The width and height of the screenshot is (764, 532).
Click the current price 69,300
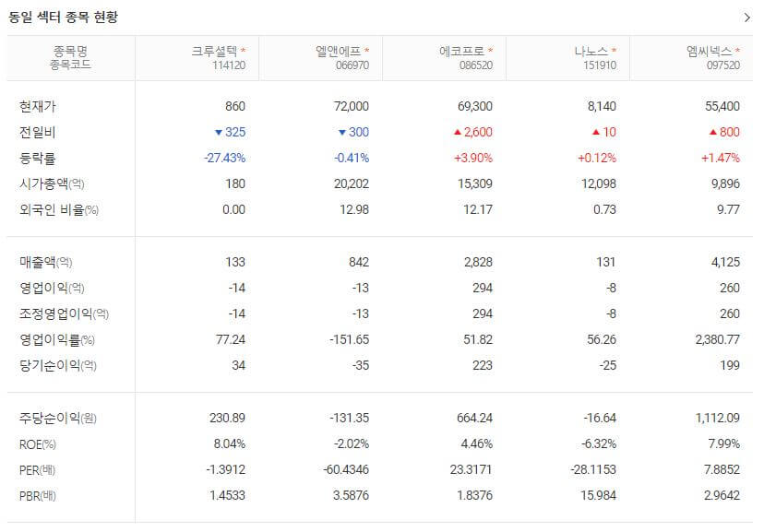point(475,106)
